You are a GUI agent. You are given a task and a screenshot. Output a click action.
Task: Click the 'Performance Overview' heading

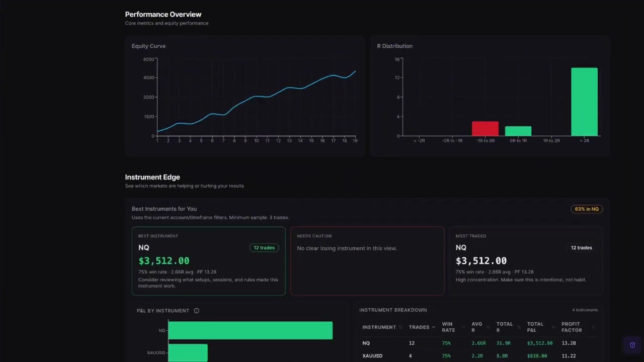pos(163,15)
